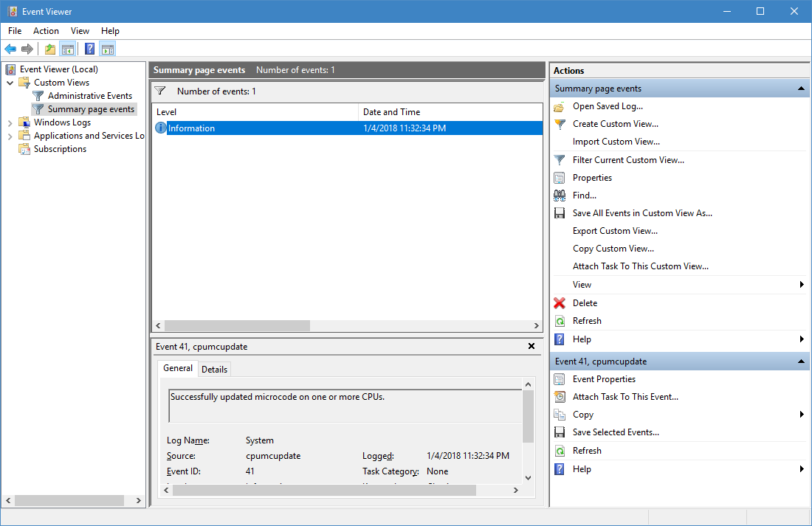Click the cpumcupdate Source value

(x=273, y=456)
